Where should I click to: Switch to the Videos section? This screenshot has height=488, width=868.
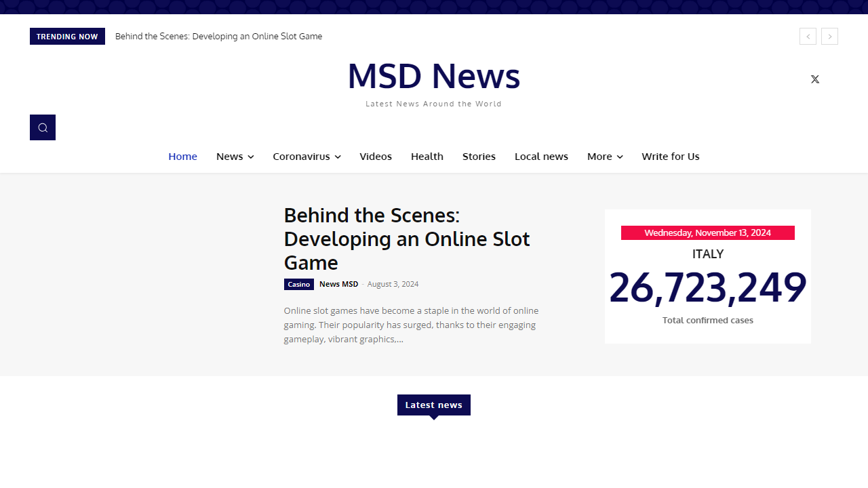point(375,156)
